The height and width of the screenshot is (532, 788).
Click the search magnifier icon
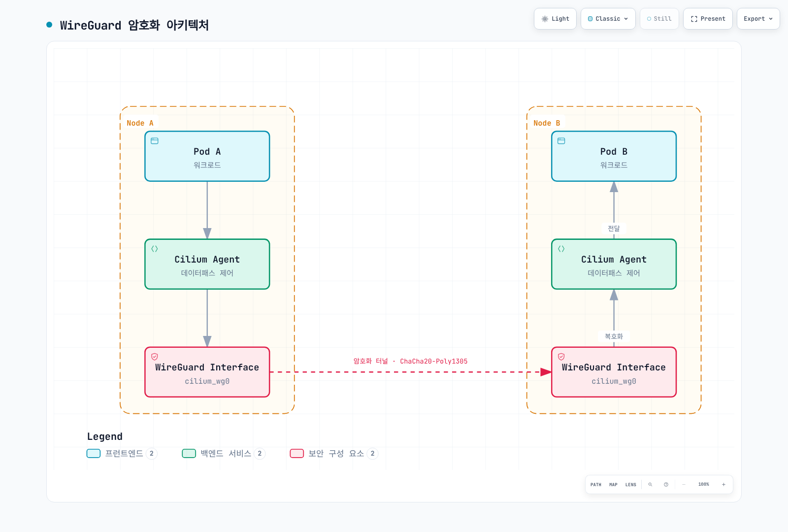pos(650,485)
